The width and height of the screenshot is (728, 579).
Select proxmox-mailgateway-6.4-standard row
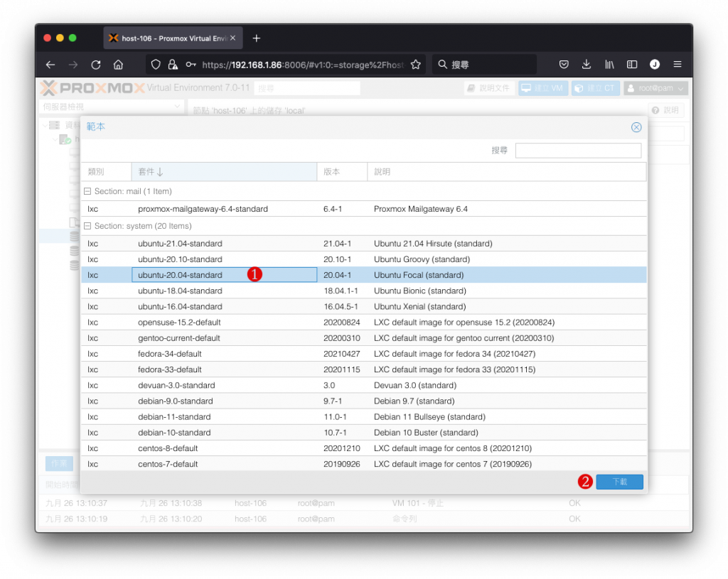363,209
